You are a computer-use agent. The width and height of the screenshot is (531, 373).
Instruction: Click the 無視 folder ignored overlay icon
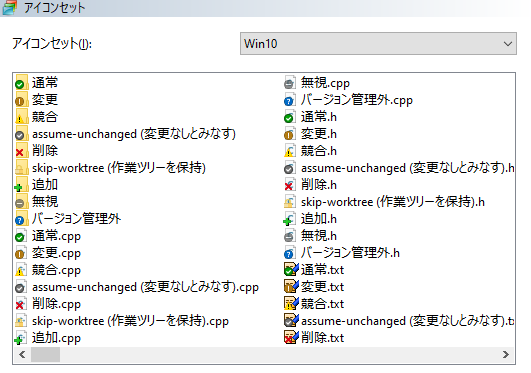point(21,202)
